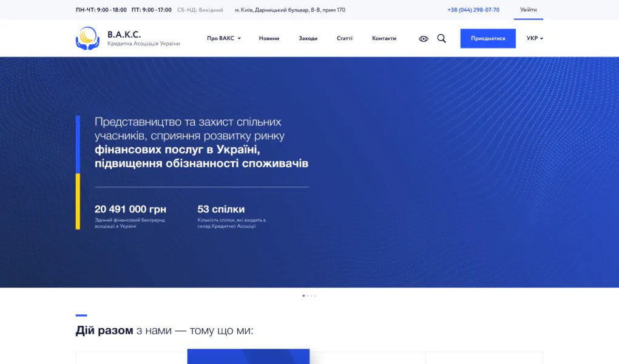Image resolution: width=619 pixels, height=364 pixels.
Task: Toggle the eye accessibility view icon
Action: 424,39
